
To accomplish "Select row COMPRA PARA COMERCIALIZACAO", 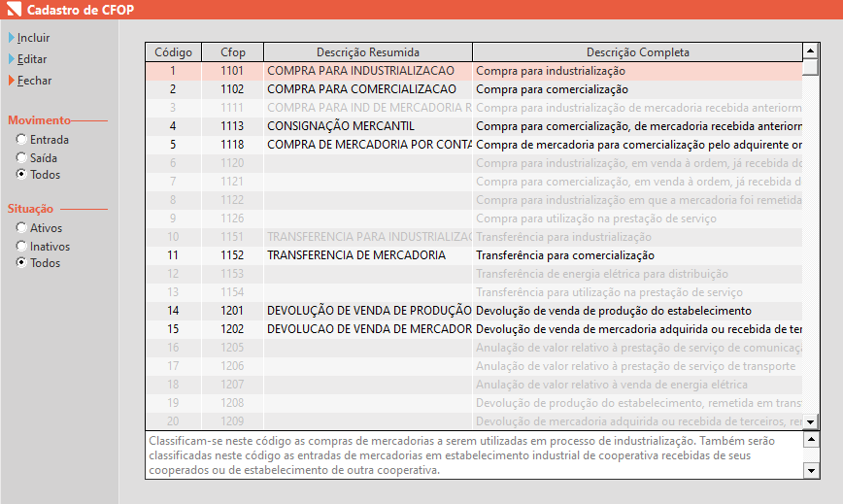I will point(474,89).
